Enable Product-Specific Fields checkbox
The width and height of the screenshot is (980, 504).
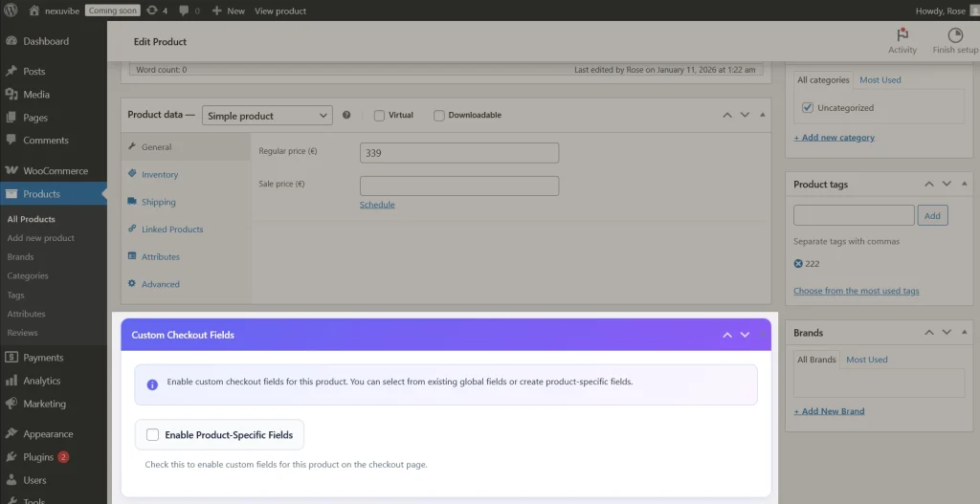[152, 435]
